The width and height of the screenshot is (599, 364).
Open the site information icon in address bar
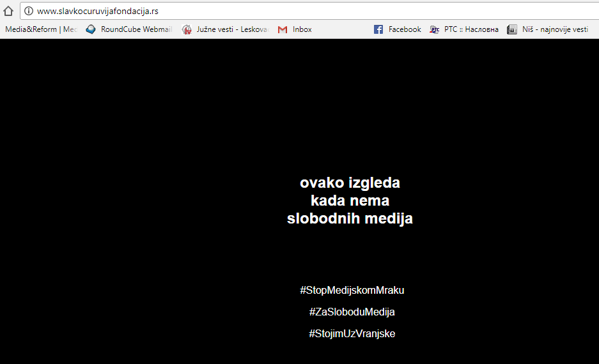(x=29, y=11)
